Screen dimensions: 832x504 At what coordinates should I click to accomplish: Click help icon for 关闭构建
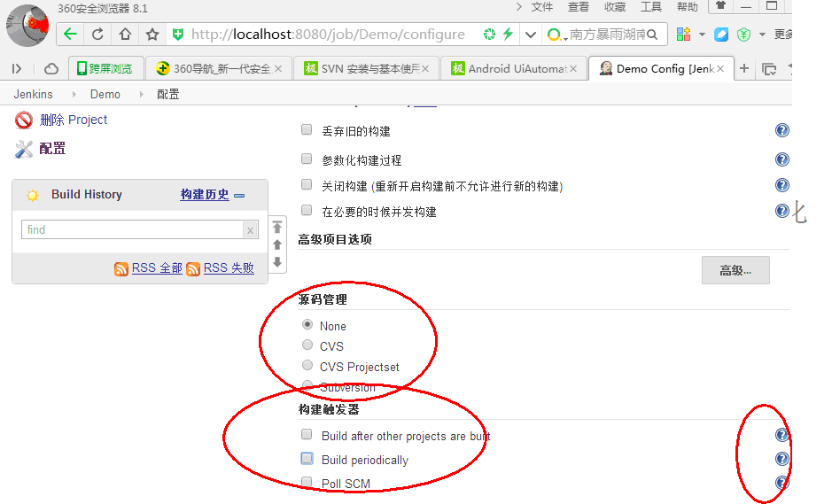(x=782, y=184)
